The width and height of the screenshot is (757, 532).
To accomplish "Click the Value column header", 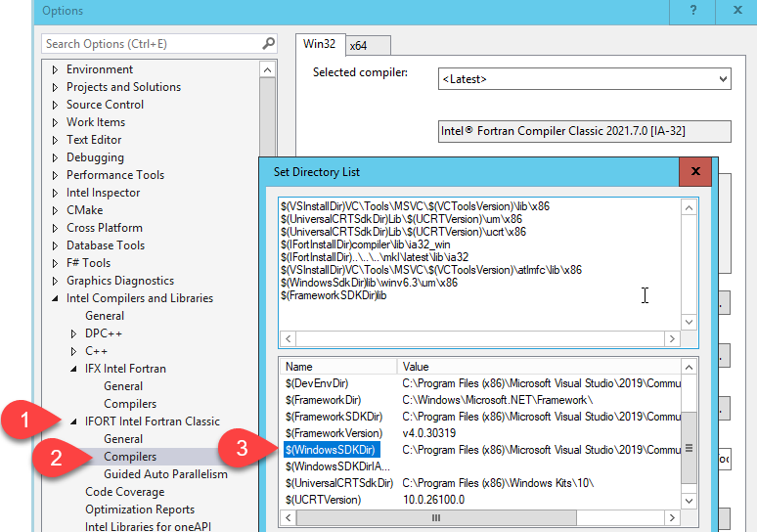I will coord(539,367).
